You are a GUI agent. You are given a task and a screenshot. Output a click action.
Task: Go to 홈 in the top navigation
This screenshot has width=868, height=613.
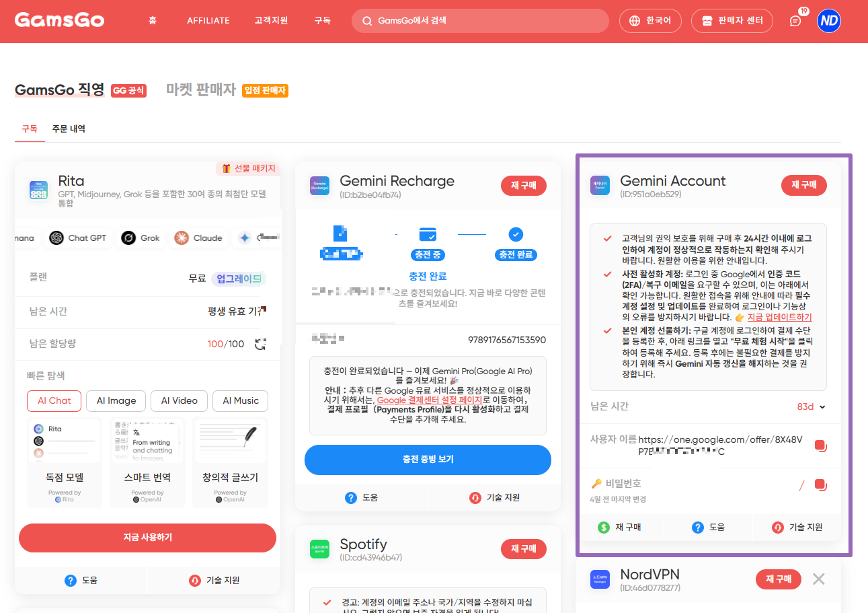pyautogui.click(x=153, y=21)
